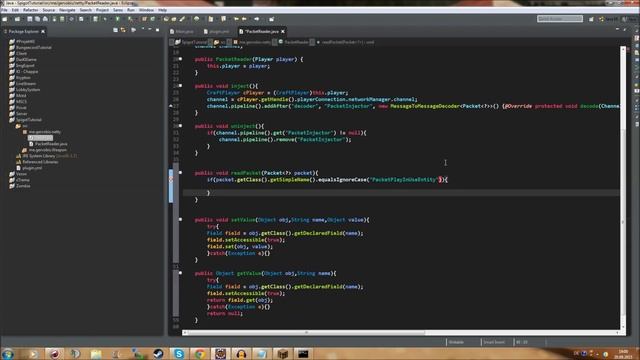Click the Writable status bar entry
Viewport: 640px width, 360px height.
click(456, 342)
